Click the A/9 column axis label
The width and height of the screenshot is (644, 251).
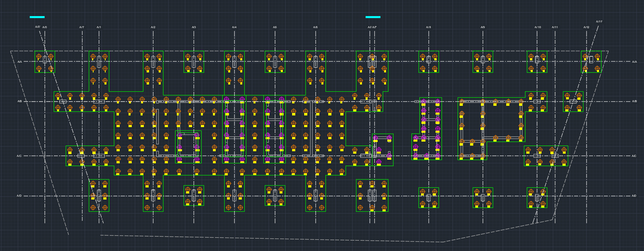tap(483, 27)
